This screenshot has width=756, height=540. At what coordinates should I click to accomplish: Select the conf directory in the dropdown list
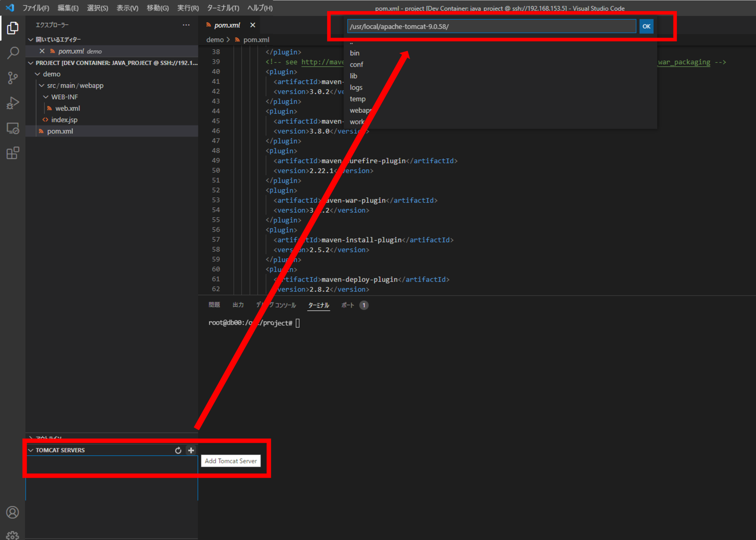coord(357,64)
